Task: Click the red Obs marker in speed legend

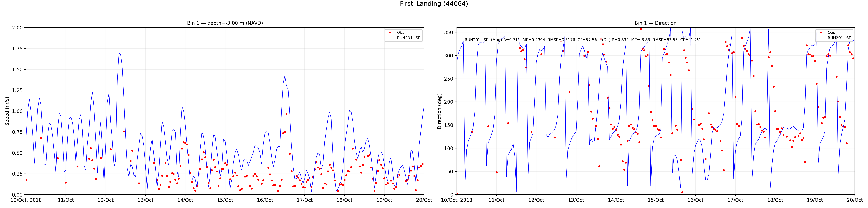Action: coord(390,33)
